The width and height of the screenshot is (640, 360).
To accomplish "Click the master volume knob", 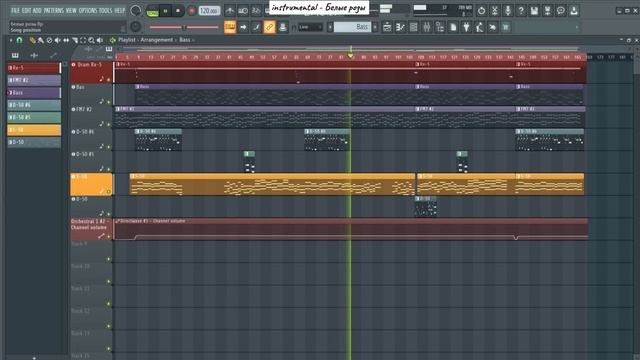I will pos(136,11).
